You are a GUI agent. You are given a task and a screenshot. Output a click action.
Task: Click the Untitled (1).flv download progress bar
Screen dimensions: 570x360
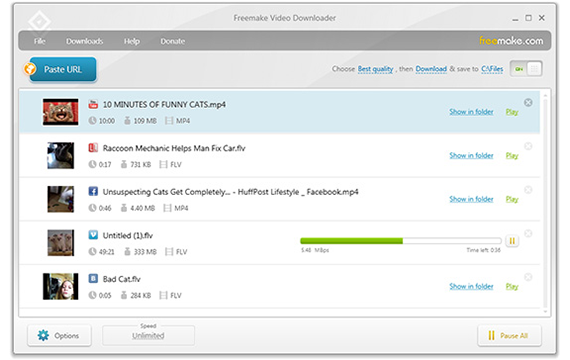click(401, 241)
